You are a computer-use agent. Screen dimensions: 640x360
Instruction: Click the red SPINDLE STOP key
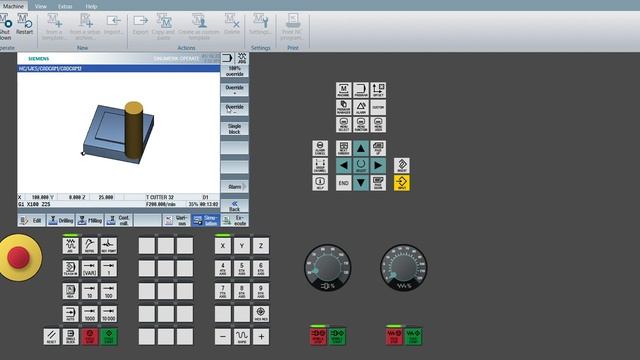(318, 336)
